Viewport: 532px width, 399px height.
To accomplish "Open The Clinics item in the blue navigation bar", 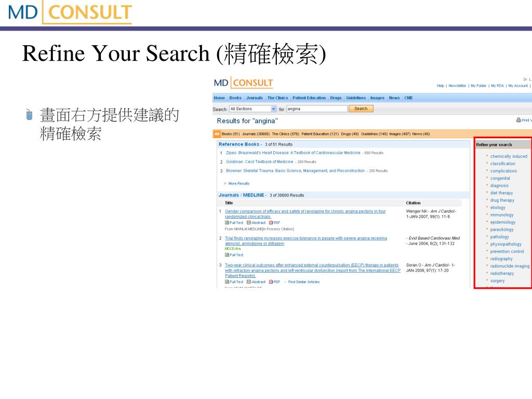I will pyautogui.click(x=277, y=98).
